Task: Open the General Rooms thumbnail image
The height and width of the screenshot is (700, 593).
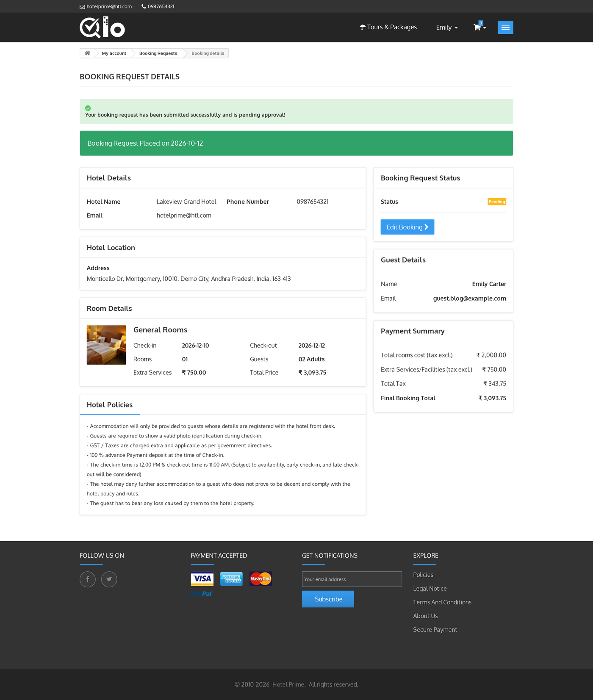Action: 106,345
